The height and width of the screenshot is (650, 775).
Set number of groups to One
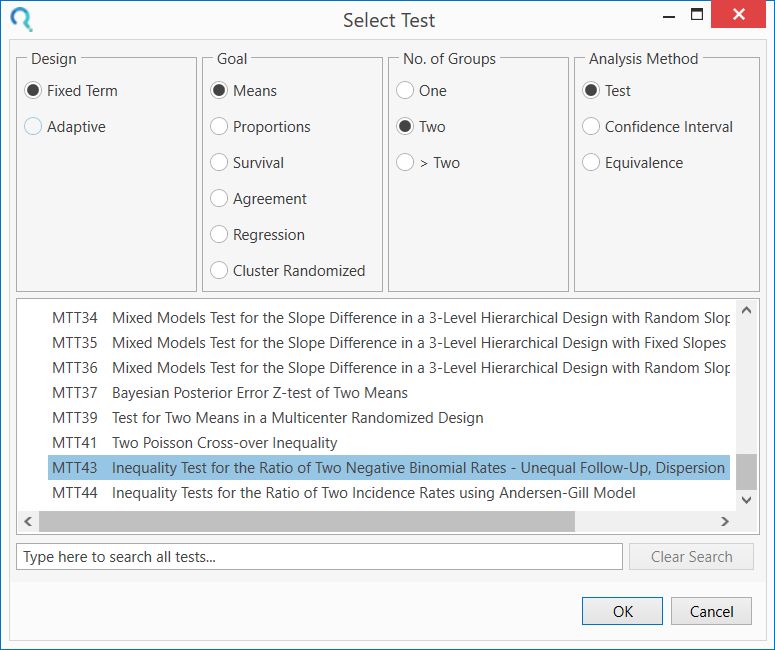[x=422, y=91]
